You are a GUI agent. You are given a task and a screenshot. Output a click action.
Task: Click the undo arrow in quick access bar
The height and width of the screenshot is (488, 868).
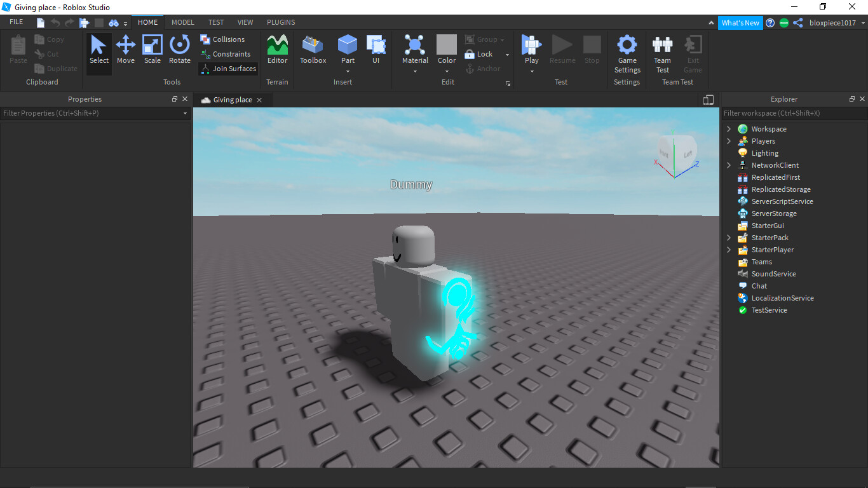click(x=55, y=23)
